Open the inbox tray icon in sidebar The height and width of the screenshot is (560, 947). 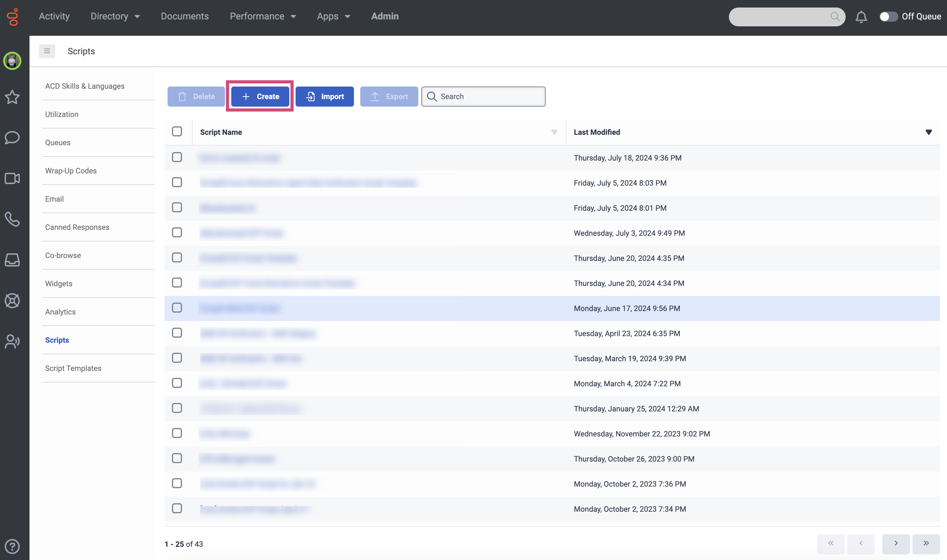point(12,260)
